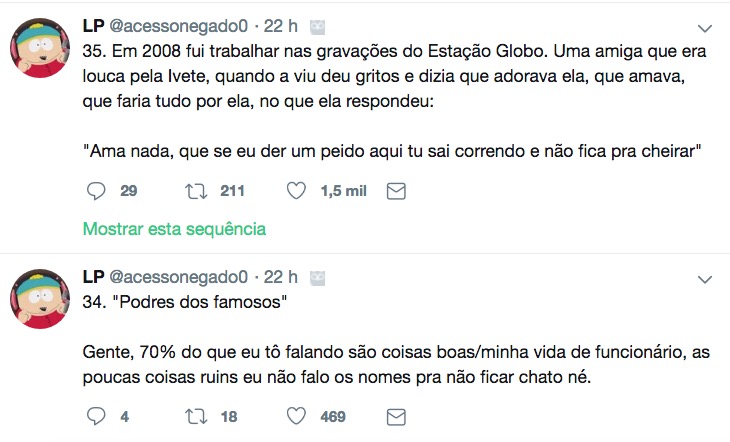Share tweet 34 via direct message envelope

pos(396,415)
